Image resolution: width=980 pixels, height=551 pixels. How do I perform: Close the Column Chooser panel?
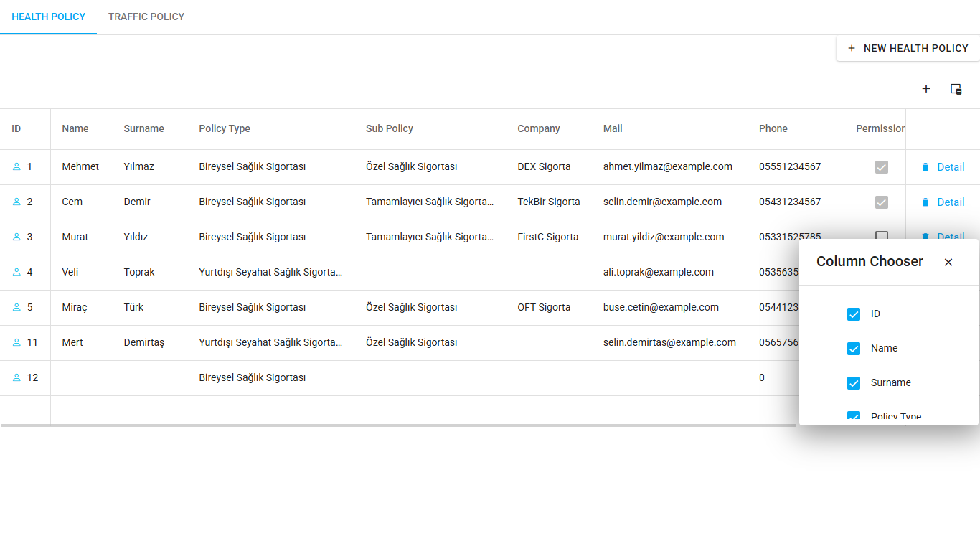(x=948, y=263)
